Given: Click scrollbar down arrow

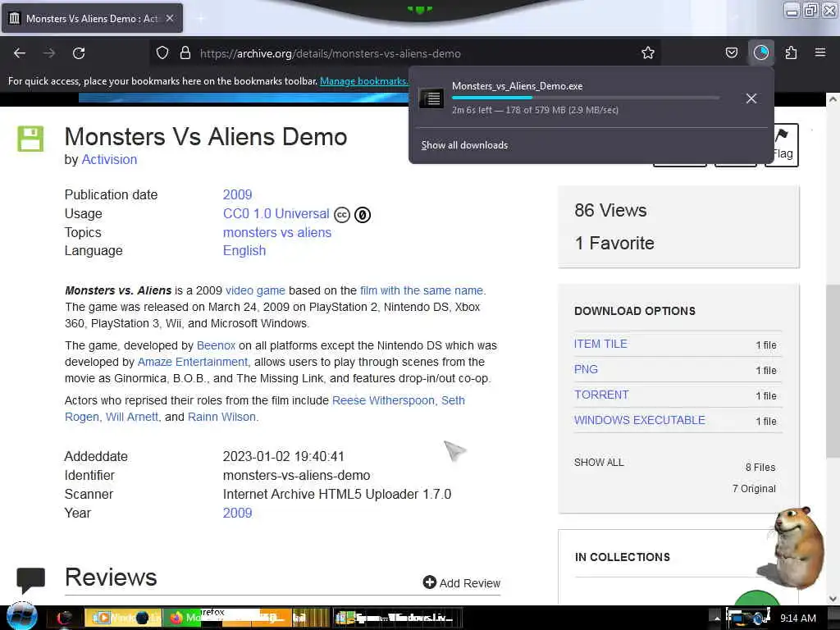Looking at the screenshot, I should pos(833,598).
